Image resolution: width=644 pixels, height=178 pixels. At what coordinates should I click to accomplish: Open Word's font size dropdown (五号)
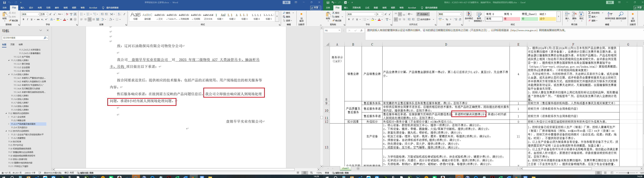click(47, 14)
